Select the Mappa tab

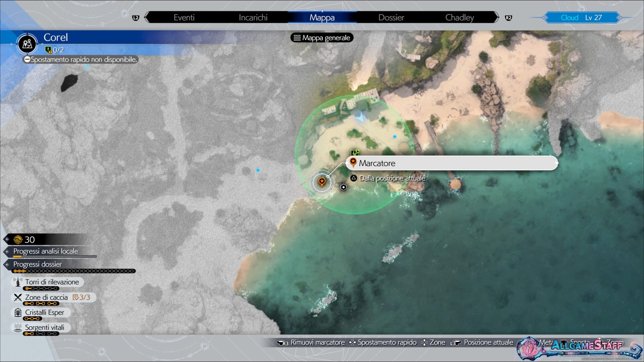coord(322,18)
